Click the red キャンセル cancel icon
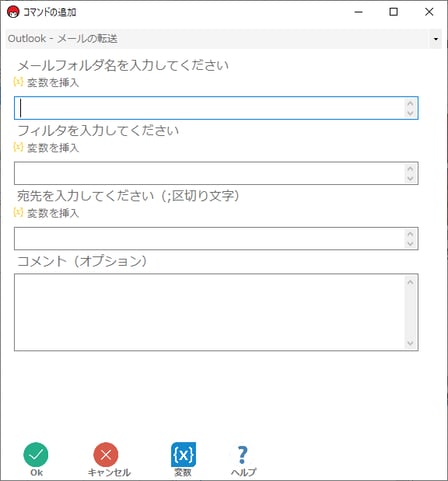 point(106,455)
